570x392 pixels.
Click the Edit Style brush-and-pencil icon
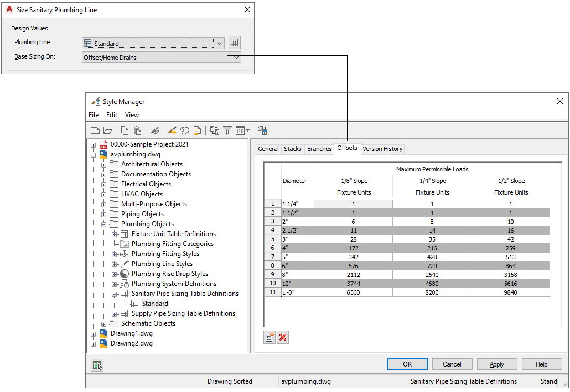coord(155,130)
